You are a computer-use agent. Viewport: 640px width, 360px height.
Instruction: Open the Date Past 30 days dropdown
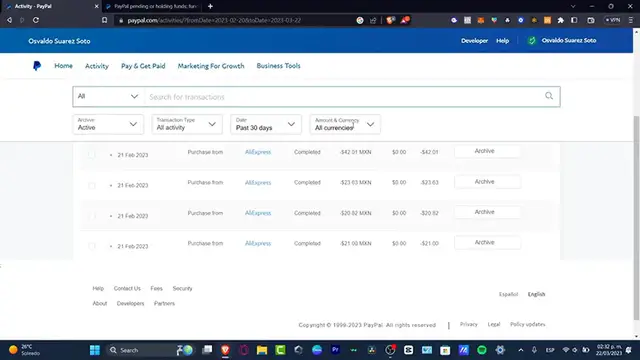266,124
